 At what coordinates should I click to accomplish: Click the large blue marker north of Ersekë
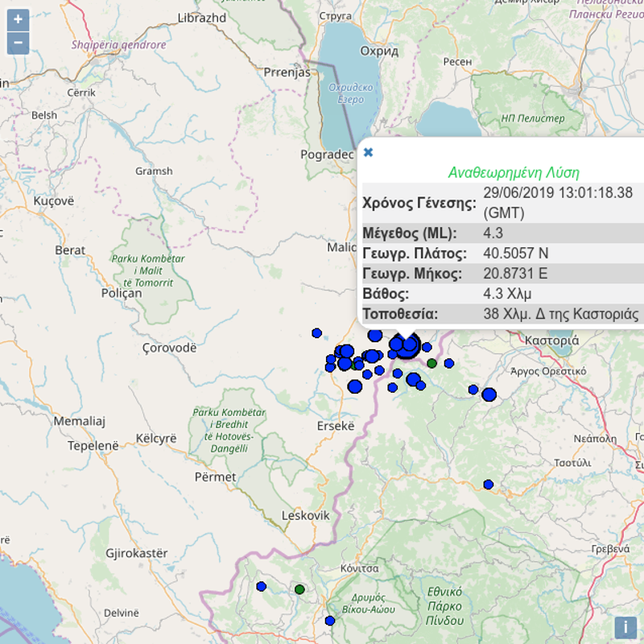pos(354,386)
